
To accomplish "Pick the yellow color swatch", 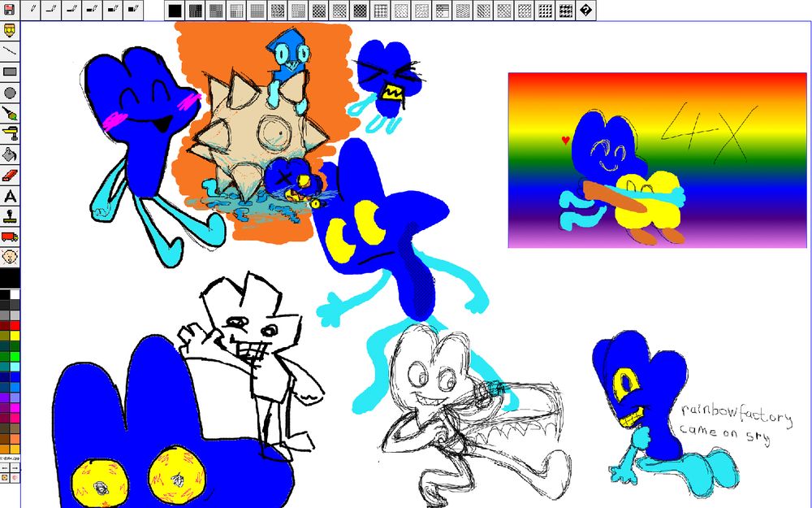I will tap(15, 336).
